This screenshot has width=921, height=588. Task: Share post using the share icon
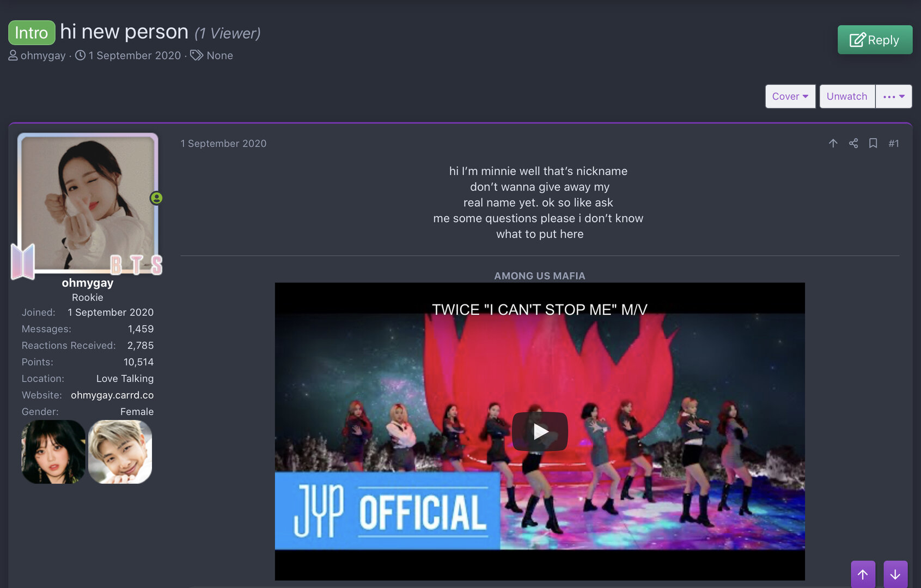coord(853,143)
